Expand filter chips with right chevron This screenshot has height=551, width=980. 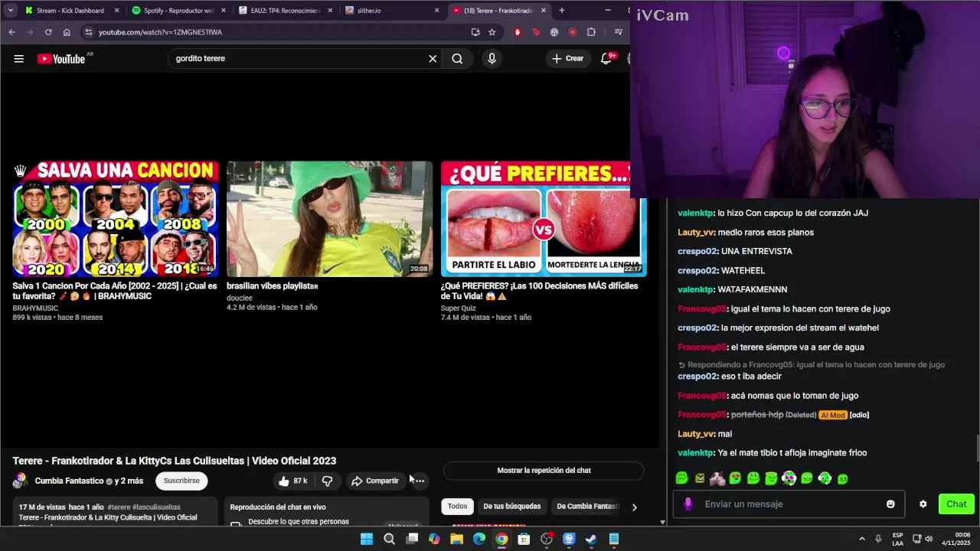(634, 507)
